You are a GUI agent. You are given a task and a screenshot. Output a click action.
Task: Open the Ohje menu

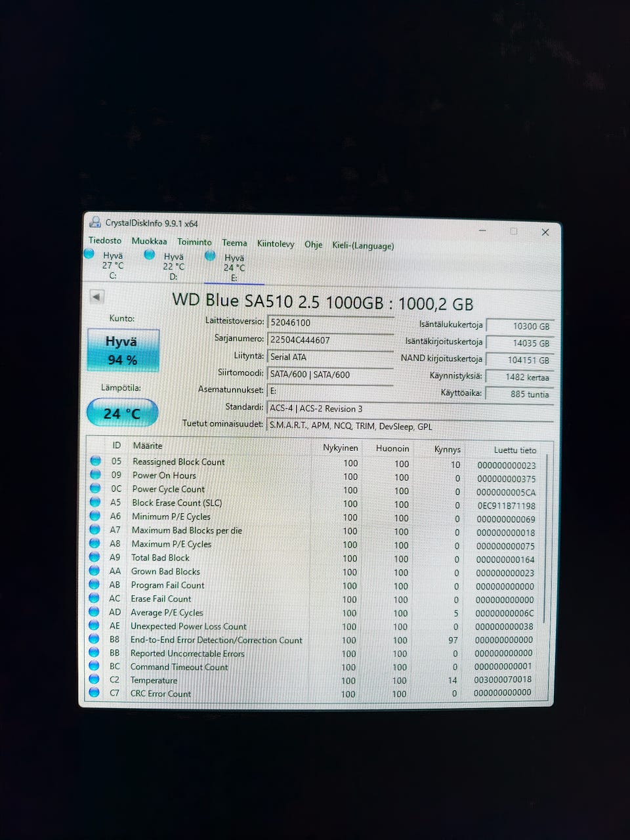(313, 244)
